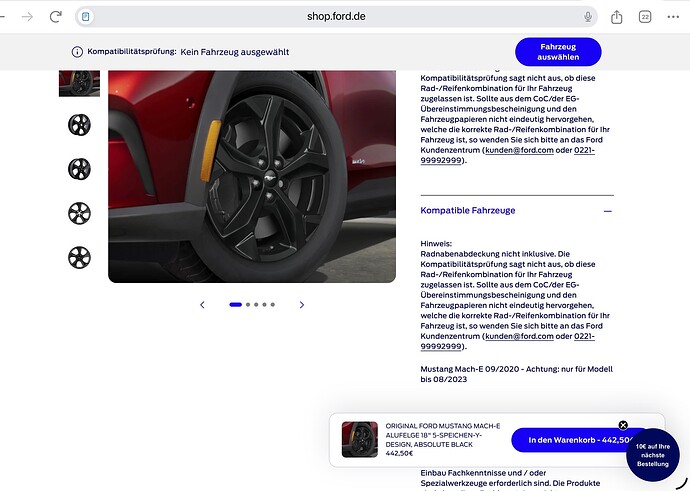690x491 pixels.
Task: Jump to fifth carousel dot
Action: coord(273,304)
